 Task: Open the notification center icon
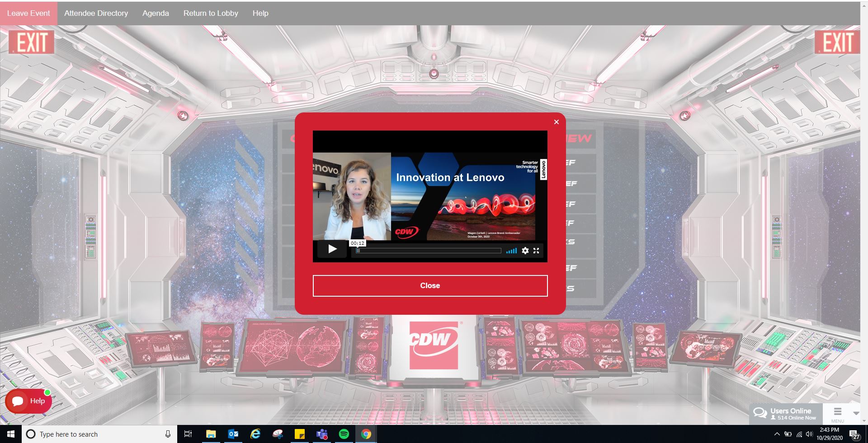(x=854, y=434)
